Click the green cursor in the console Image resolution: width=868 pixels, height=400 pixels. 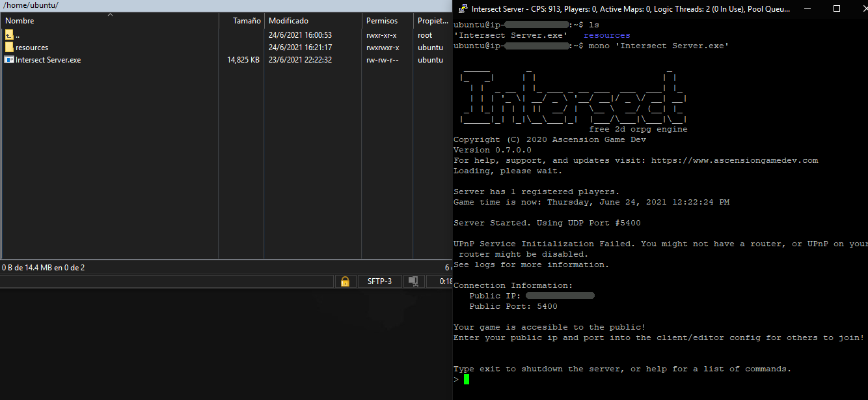pos(466,379)
